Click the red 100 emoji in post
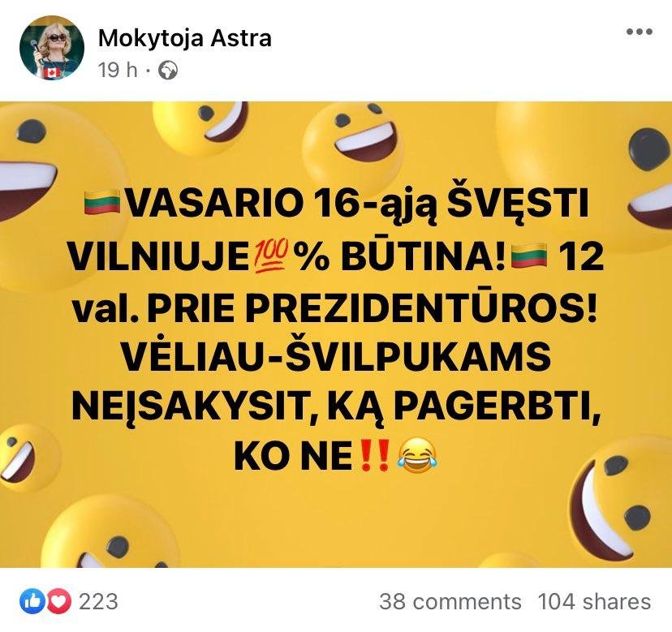The height and width of the screenshot is (632, 672). pos(271,257)
